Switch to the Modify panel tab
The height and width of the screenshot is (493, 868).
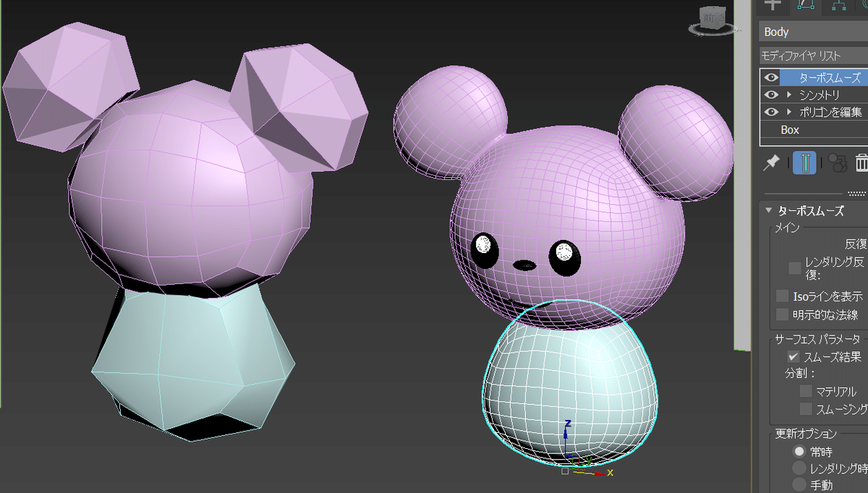pyautogui.click(x=806, y=5)
